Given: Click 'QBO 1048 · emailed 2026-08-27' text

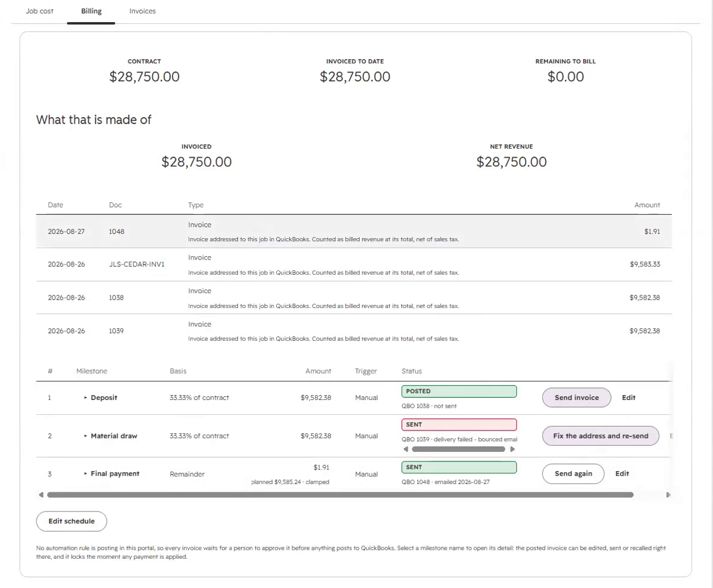Looking at the screenshot, I should coord(446,482).
